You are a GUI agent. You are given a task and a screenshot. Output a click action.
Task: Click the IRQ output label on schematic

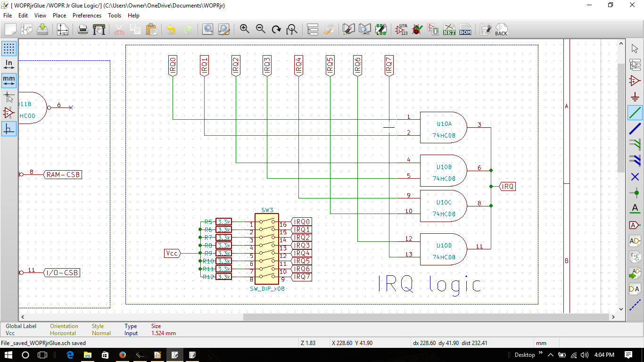(508, 187)
